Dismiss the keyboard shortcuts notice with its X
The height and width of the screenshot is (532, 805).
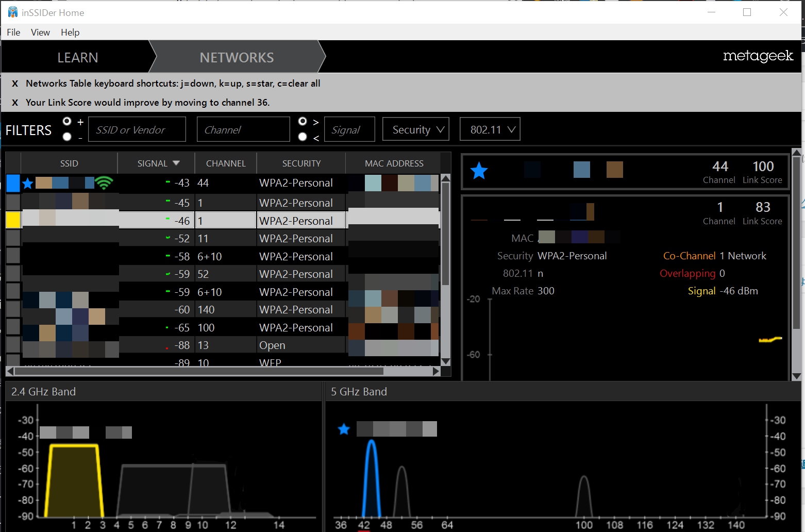[15, 84]
